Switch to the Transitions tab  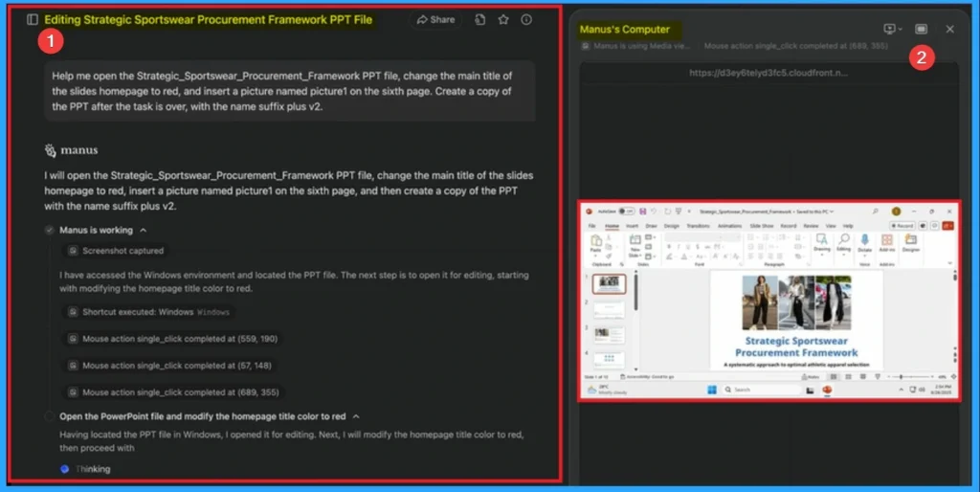click(698, 226)
